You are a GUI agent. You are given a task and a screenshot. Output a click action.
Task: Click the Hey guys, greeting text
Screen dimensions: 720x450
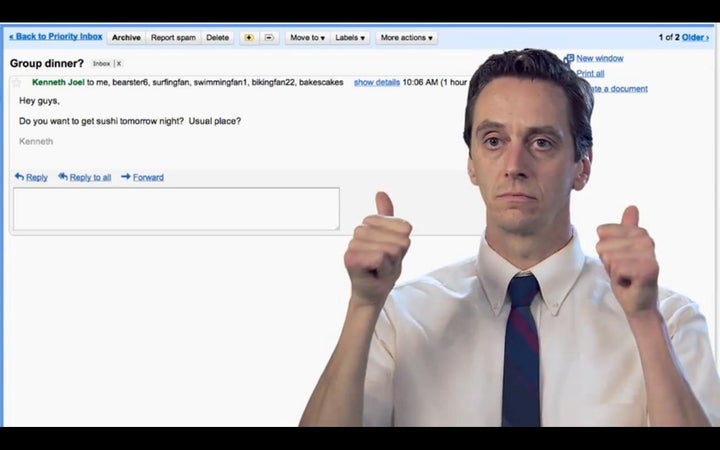[x=39, y=101]
